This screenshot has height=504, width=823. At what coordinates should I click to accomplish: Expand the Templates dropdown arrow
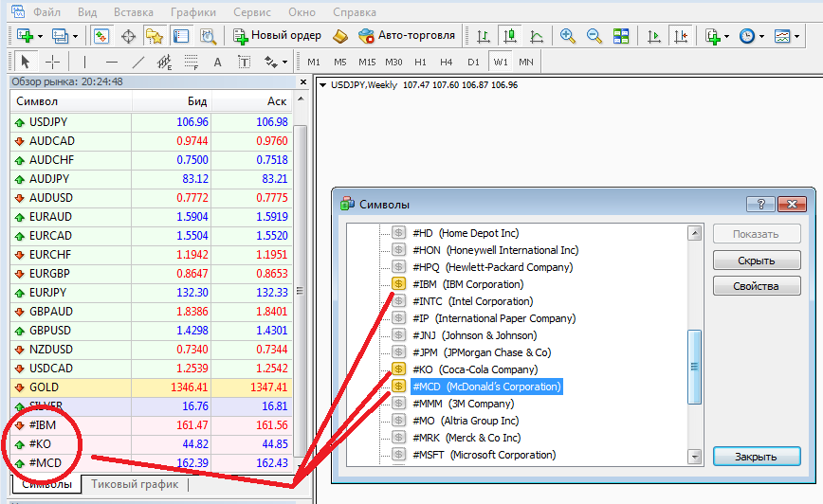(796, 36)
